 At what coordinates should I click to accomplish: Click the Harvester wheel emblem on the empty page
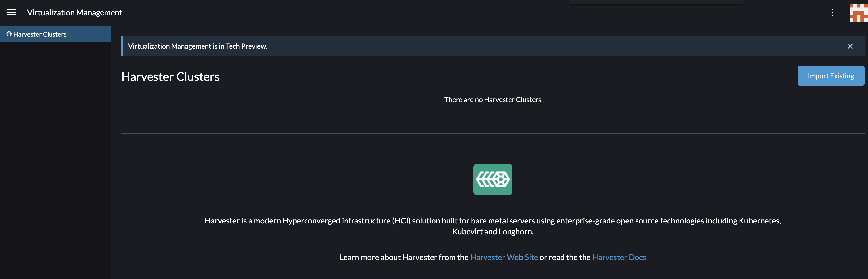pos(493,179)
